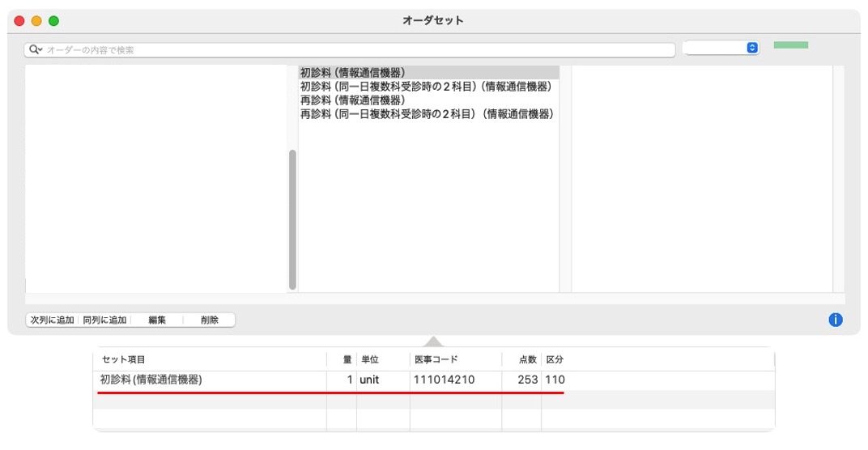Click the 点数 column header

[527, 359]
